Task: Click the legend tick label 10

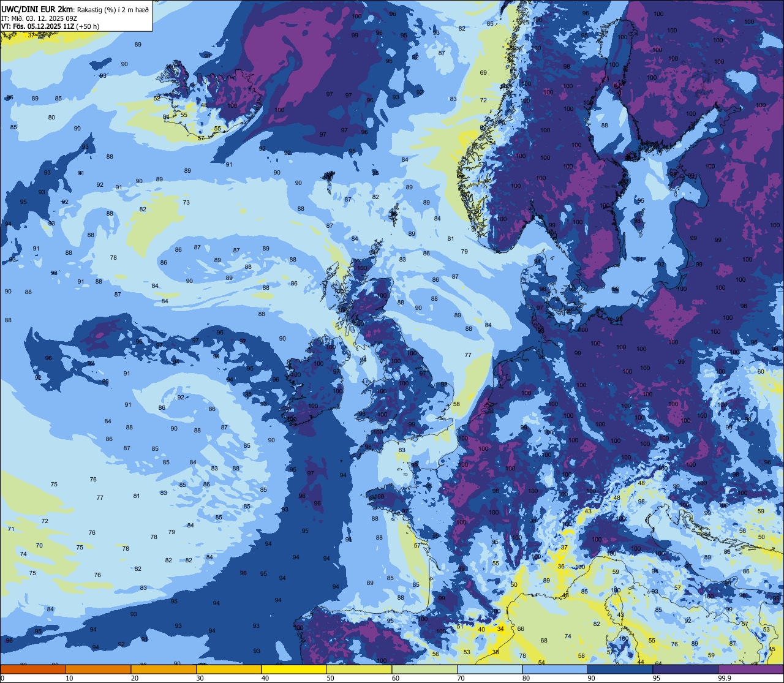Action: coord(69,678)
